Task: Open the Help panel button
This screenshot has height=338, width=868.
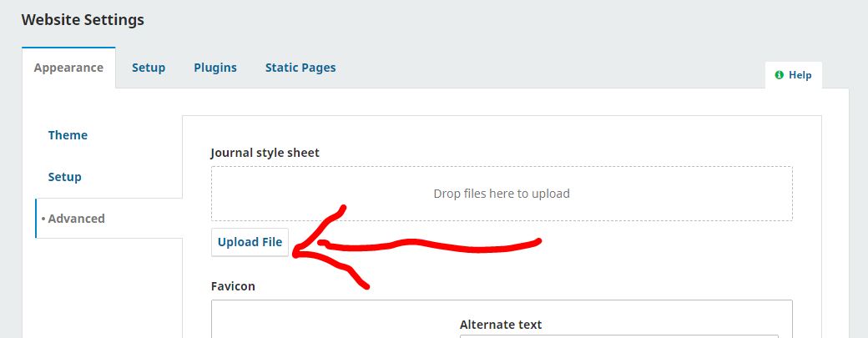Action: 794,75
